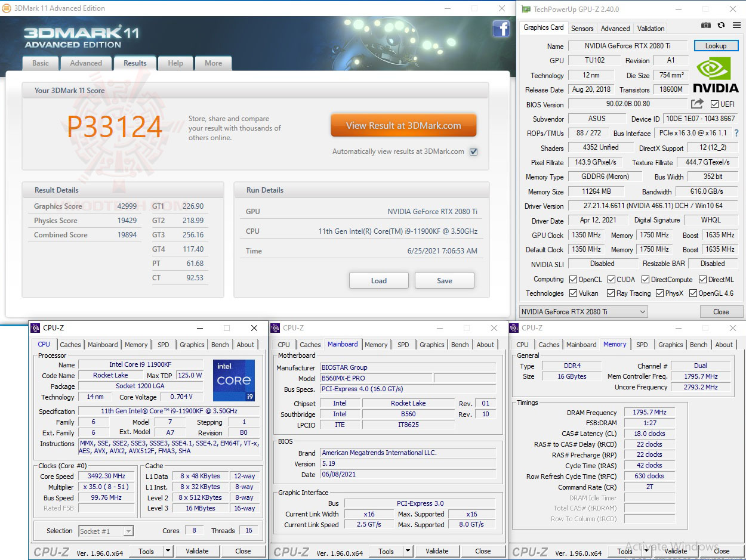Click the Lookup button in GPU-Z
746x560 pixels.
point(716,46)
